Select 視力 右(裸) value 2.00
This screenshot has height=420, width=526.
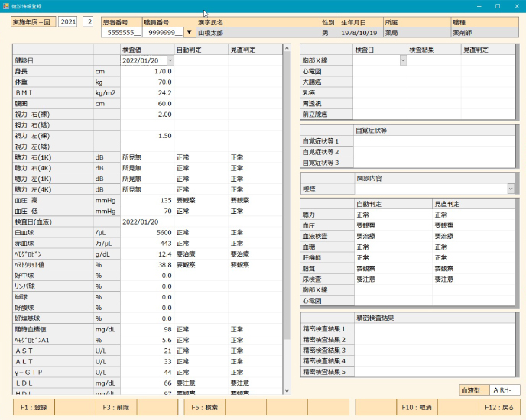(148, 115)
